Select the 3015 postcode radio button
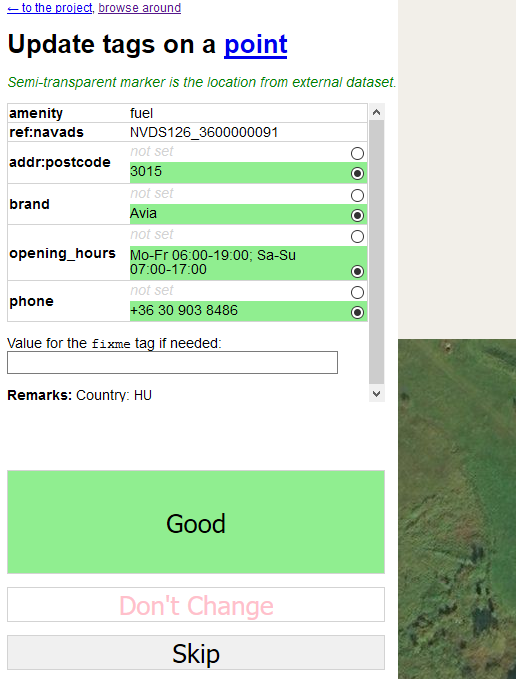This screenshot has width=516, height=679. [357, 174]
